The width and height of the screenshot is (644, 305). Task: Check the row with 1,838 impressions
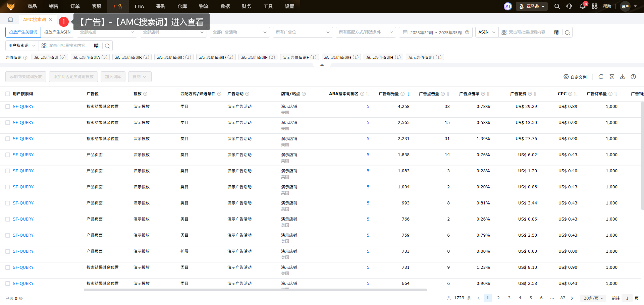pos(8,155)
